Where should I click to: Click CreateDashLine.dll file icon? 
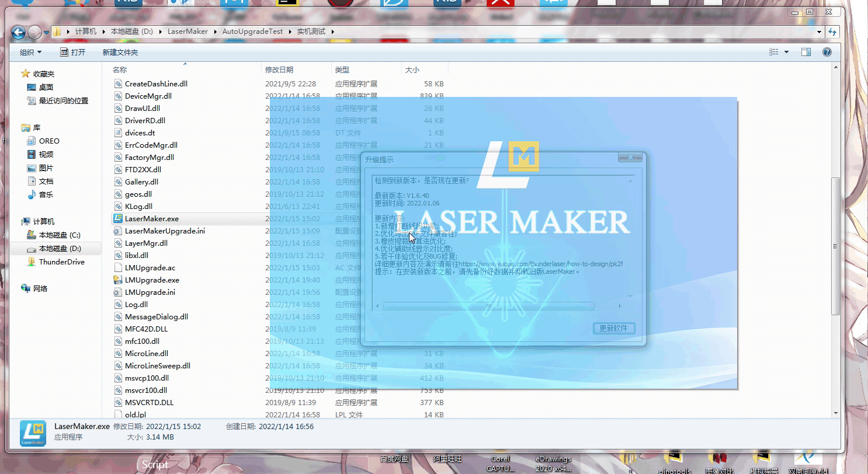[x=119, y=83]
